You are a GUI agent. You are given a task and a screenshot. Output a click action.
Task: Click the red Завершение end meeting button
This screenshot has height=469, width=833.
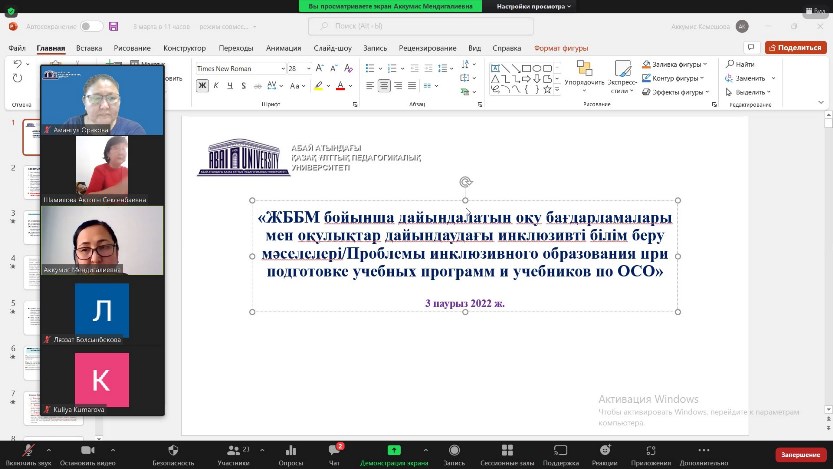[800, 454]
